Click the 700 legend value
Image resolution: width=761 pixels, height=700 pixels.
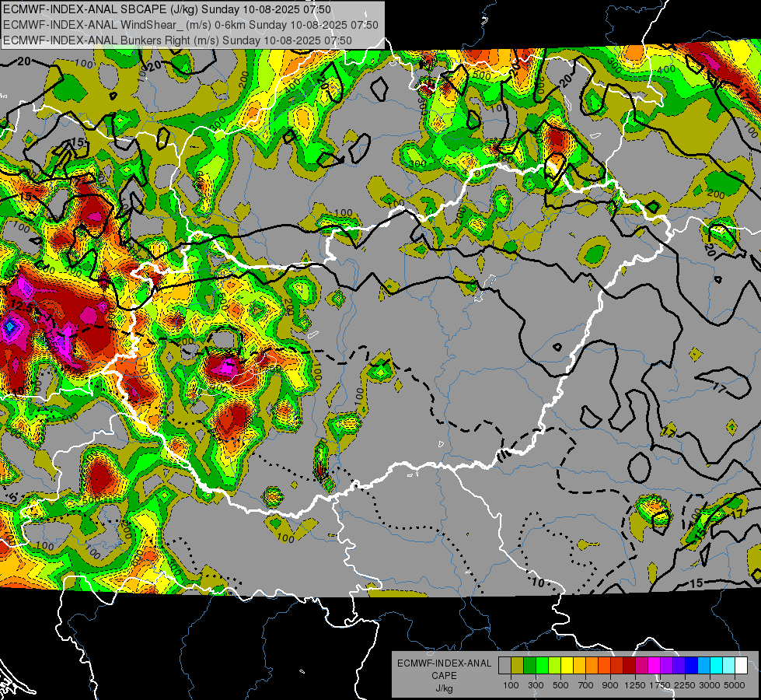point(586,685)
